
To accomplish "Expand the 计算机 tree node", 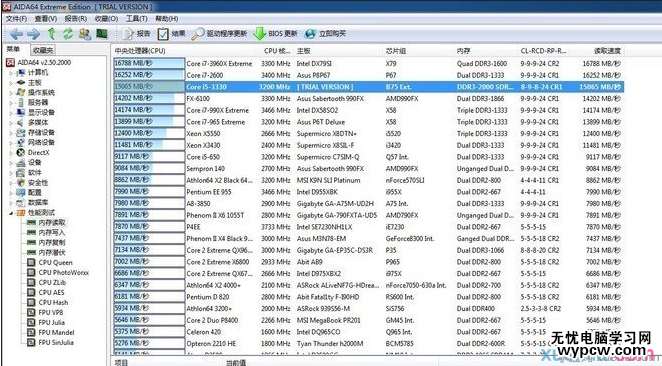I will coord(11,73).
